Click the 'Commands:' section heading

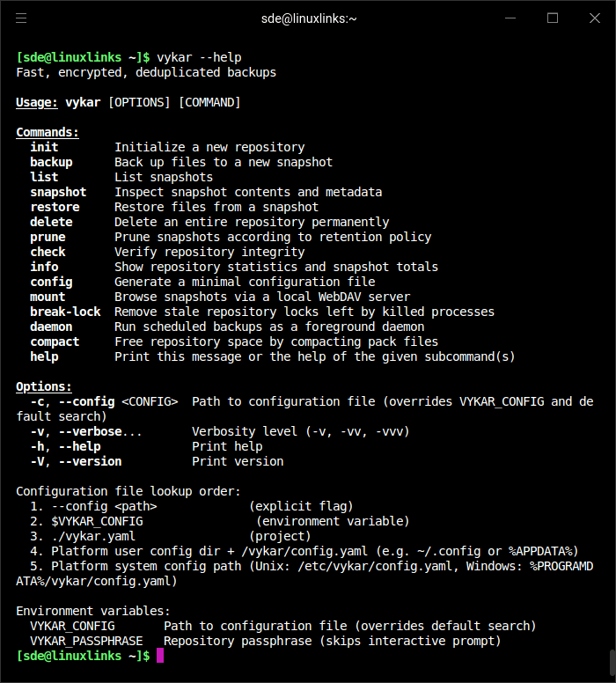[x=48, y=132]
